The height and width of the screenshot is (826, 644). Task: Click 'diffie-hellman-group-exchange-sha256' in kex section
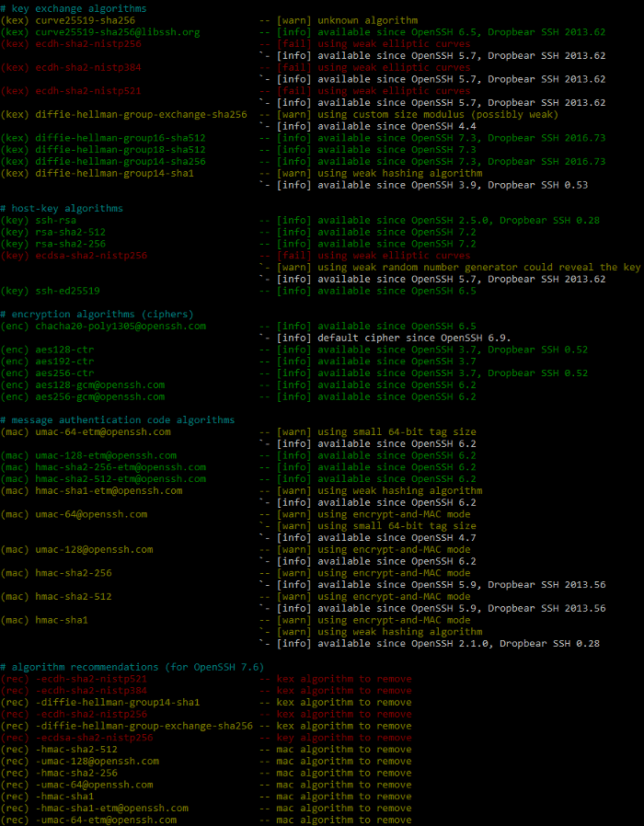click(x=141, y=114)
